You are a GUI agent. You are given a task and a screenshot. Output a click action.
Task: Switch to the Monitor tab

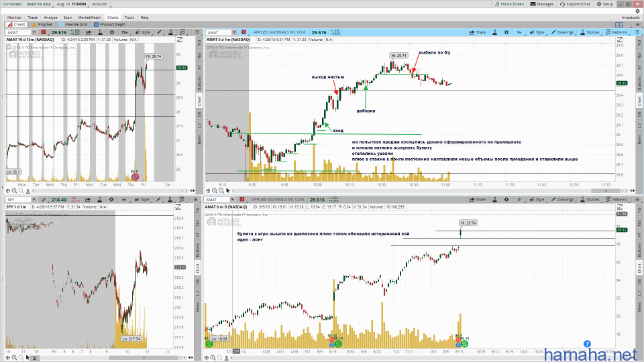pyautogui.click(x=14, y=17)
